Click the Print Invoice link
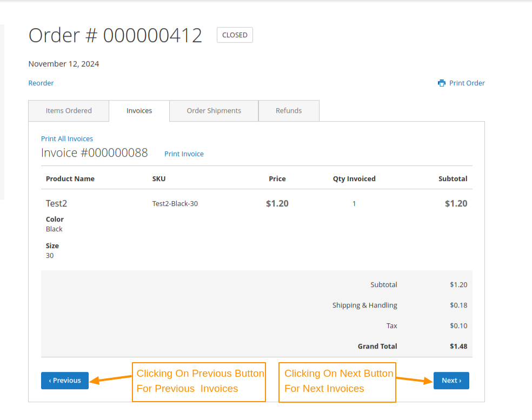The height and width of the screenshot is (420, 532). [184, 154]
